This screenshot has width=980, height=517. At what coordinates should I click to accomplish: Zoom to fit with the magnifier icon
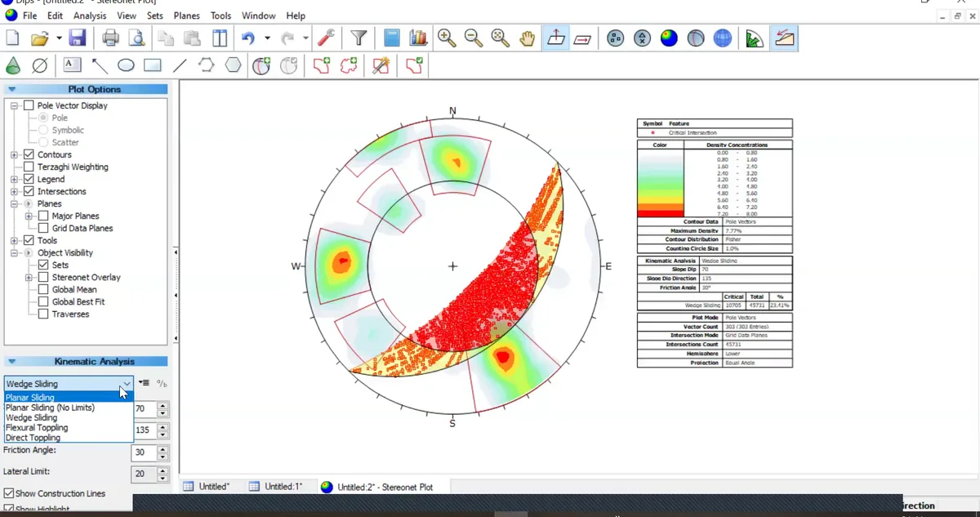[501, 38]
